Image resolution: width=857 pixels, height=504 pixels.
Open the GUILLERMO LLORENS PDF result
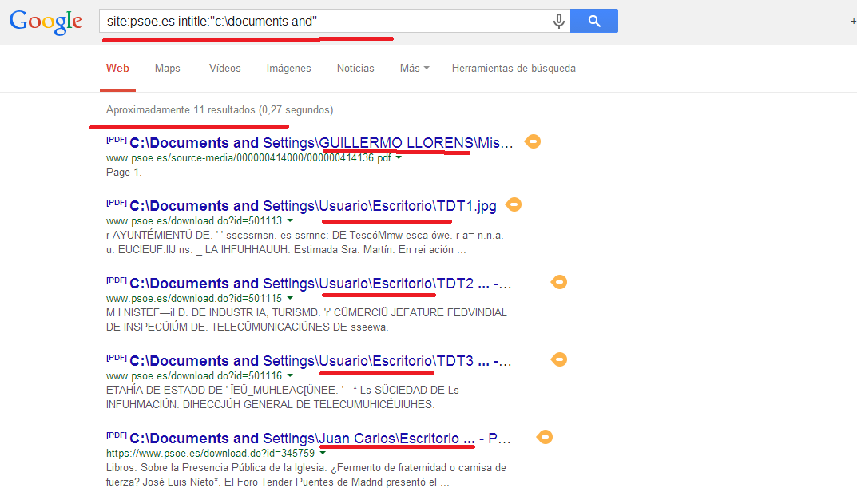(321, 143)
